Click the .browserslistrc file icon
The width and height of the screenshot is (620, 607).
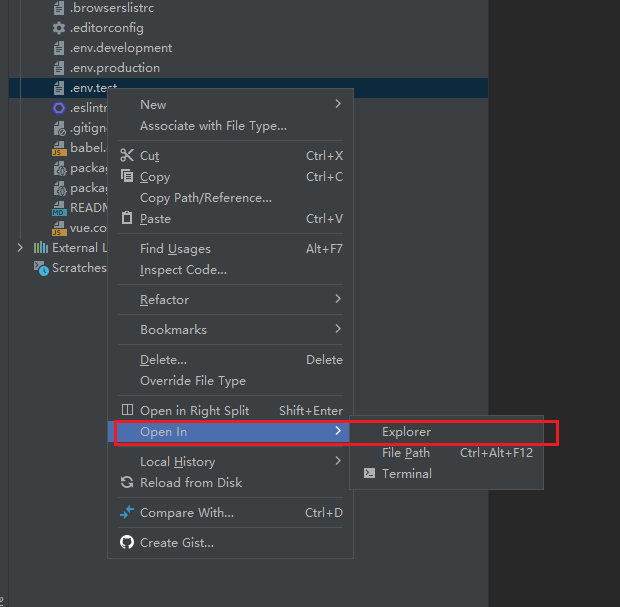click(59, 8)
